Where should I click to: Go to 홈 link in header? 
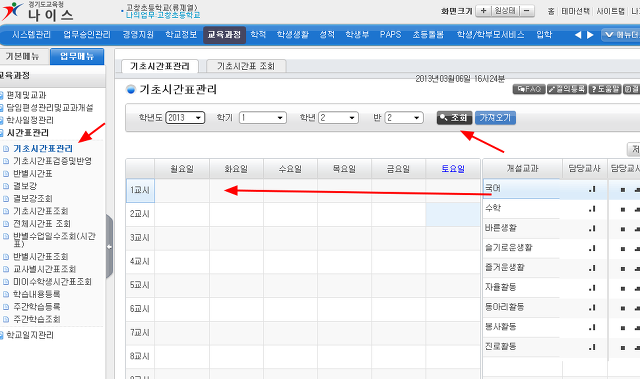[551, 11]
